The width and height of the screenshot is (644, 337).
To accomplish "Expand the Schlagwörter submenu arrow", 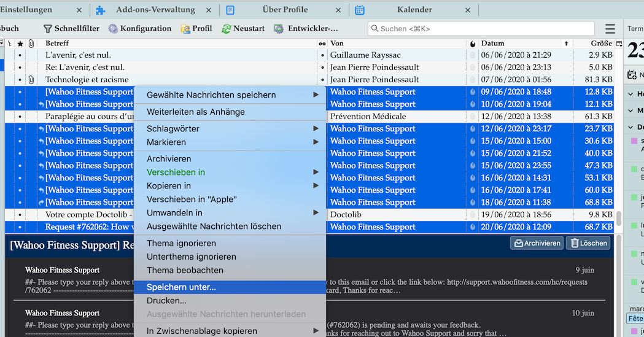I will (x=316, y=128).
